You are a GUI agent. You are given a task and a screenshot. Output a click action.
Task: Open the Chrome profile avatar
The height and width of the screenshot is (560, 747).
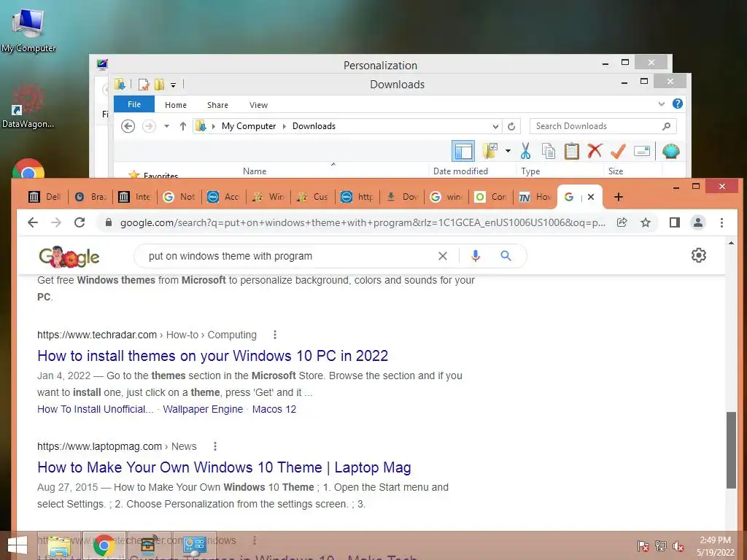tap(698, 222)
